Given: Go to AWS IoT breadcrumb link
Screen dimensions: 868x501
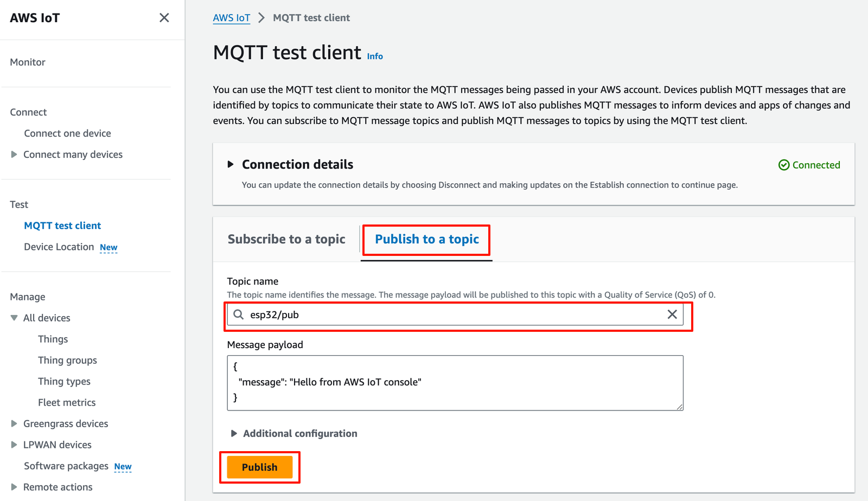Looking at the screenshot, I should (x=232, y=18).
